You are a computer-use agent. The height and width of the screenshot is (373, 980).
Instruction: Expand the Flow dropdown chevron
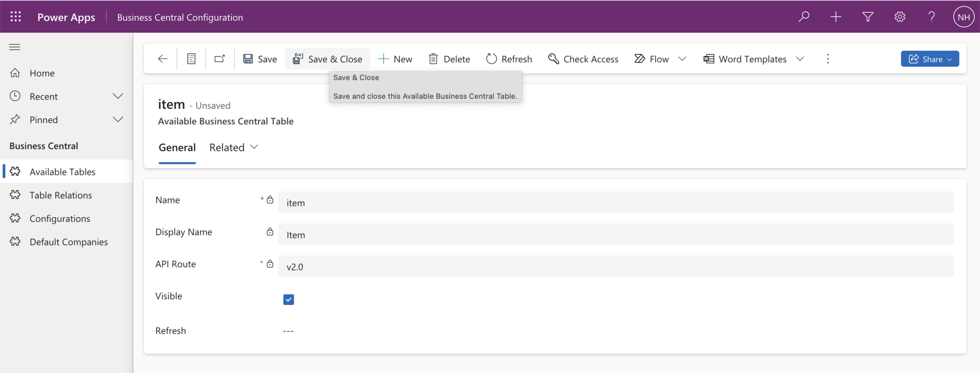point(682,59)
